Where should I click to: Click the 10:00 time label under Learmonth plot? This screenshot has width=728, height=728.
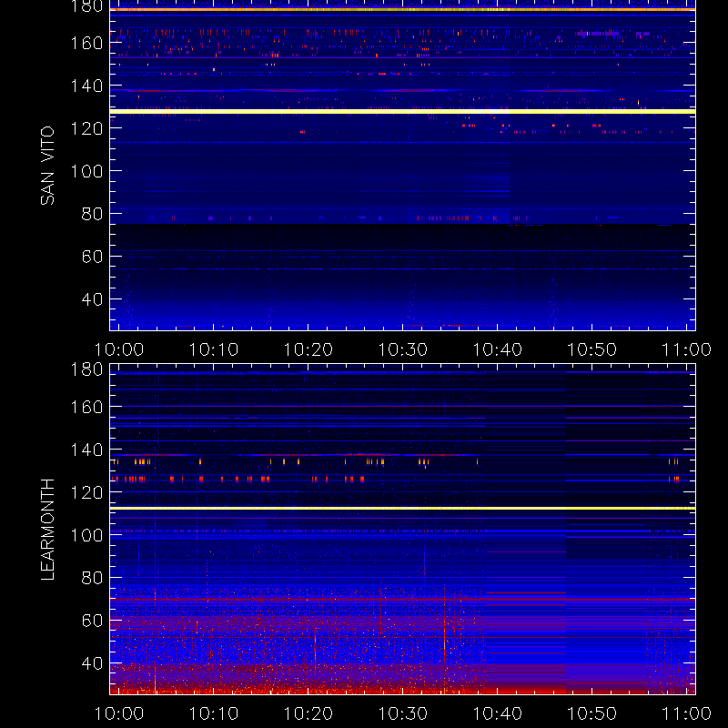(119, 713)
